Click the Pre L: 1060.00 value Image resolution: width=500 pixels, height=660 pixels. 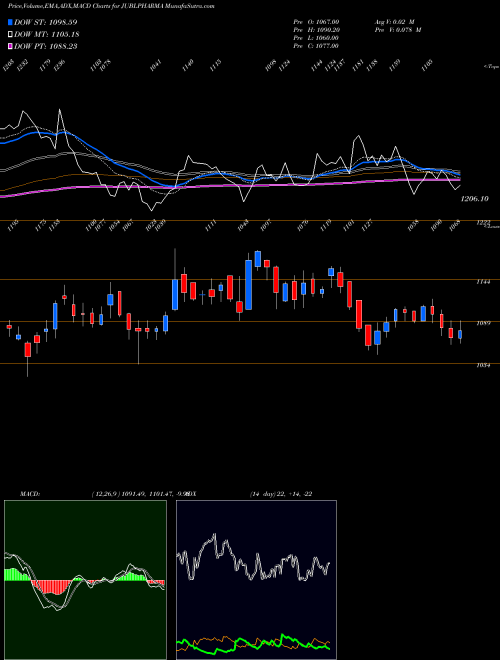[x=316, y=38]
